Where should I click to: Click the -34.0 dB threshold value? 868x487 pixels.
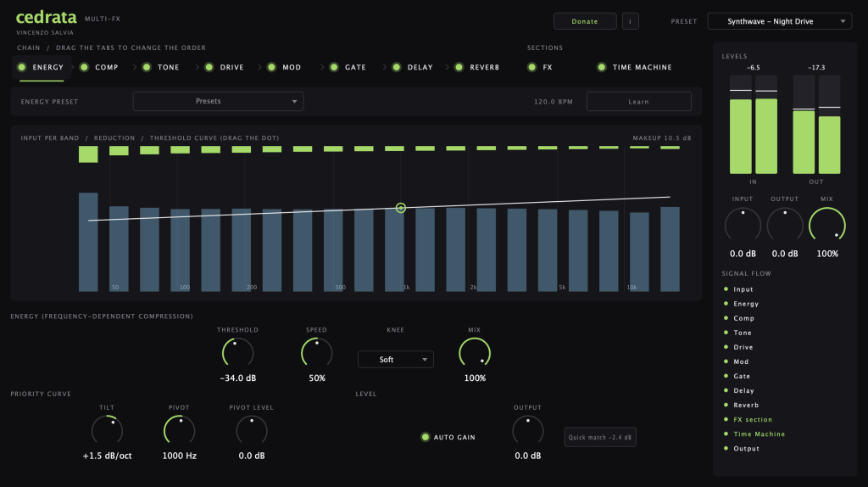[238, 378]
